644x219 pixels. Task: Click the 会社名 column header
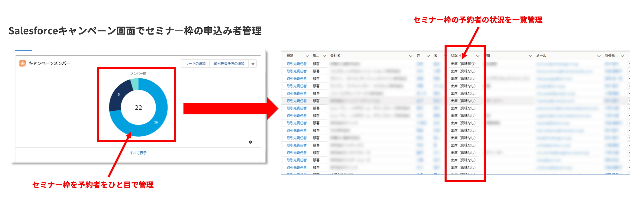pyautogui.click(x=335, y=55)
